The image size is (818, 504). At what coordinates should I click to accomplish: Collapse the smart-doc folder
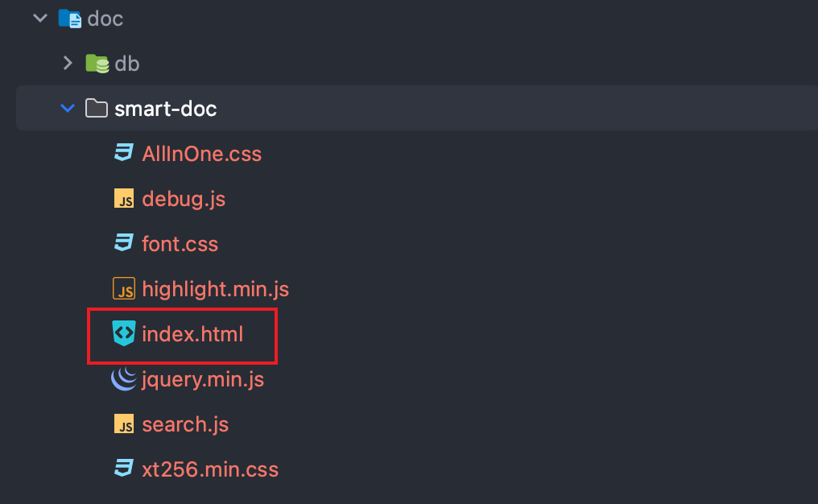[67, 108]
